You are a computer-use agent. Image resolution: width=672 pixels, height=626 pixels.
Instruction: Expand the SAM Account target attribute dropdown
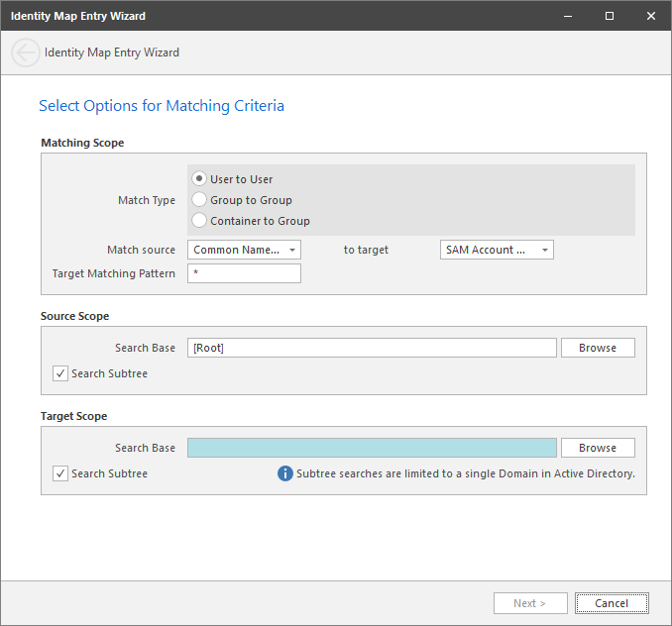tap(497, 250)
